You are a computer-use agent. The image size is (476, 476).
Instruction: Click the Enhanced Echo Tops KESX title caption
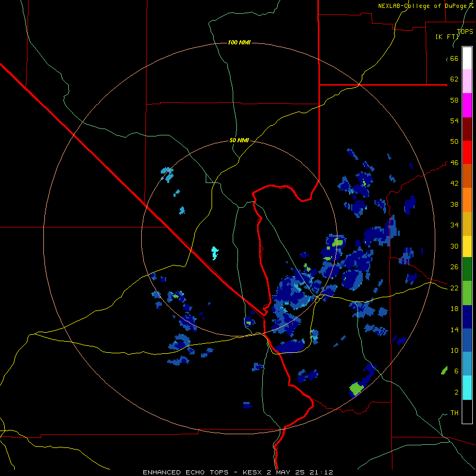click(x=237, y=472)
